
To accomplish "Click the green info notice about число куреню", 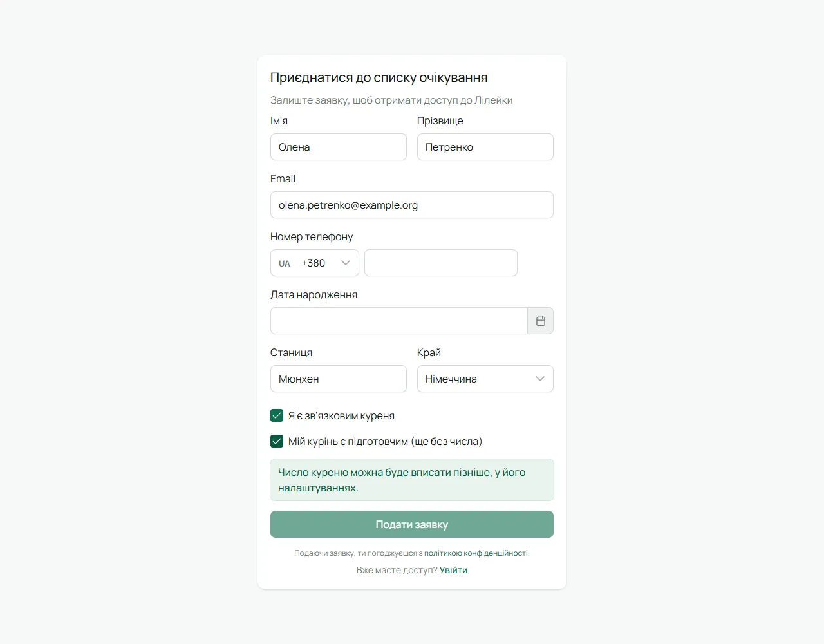I will pos(412,480).
